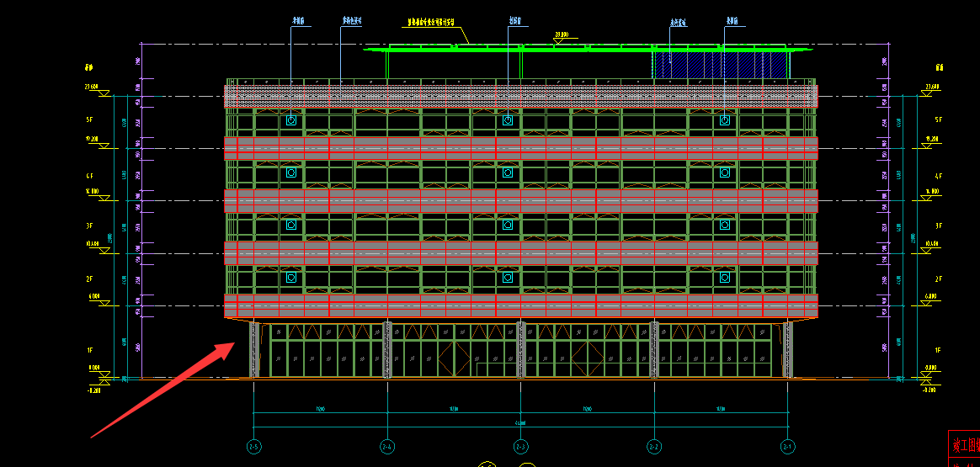Viewport: 980px width, 467px height.
Task: Select the blue hatched rooftop structure
Action: pyautogui.click(x=720, y=64)
